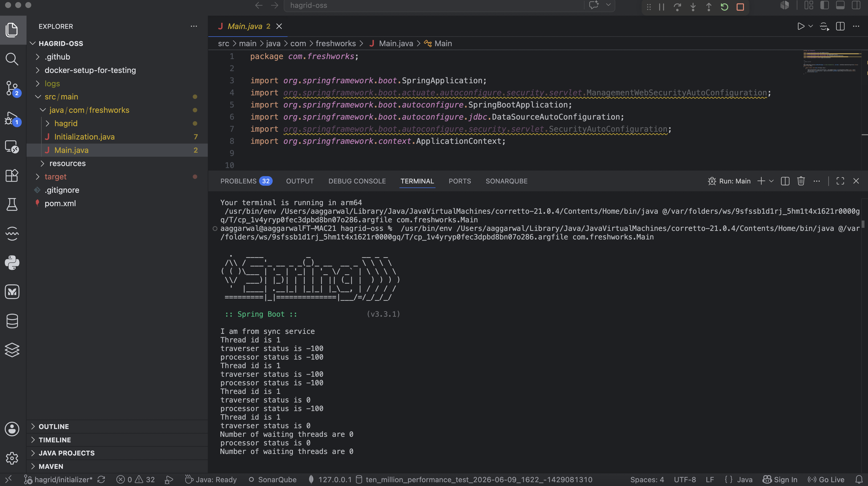Viewport: 868px width, 486px height.
Task: Maximize the panel size
Action: point(840,181)
